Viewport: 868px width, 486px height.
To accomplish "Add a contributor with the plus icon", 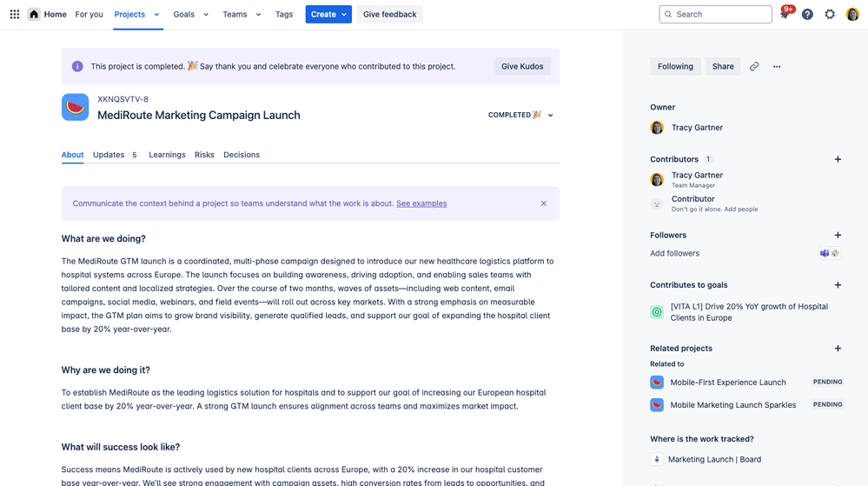I will click(x=838, y=159).
